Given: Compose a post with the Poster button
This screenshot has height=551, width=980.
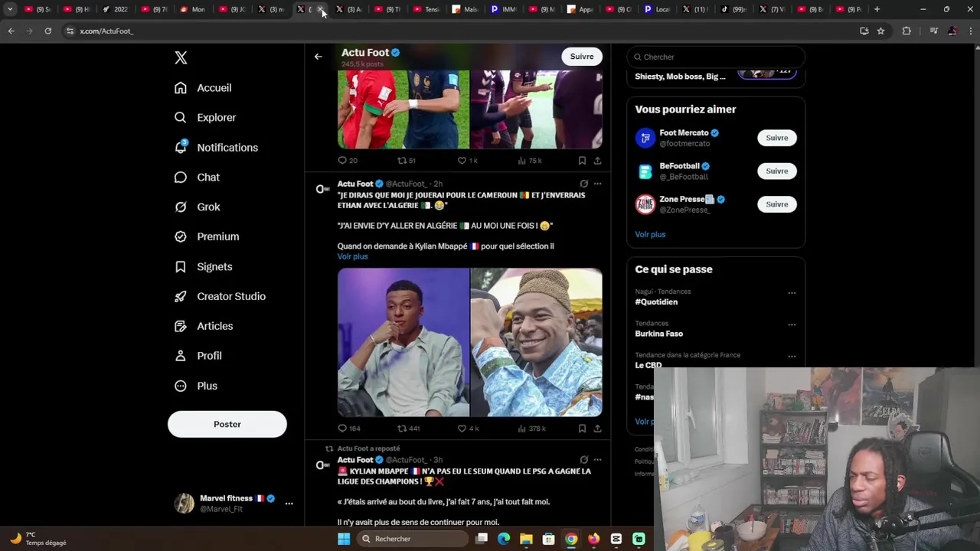Looking at the screenshot, I should (x=227, y=424).
